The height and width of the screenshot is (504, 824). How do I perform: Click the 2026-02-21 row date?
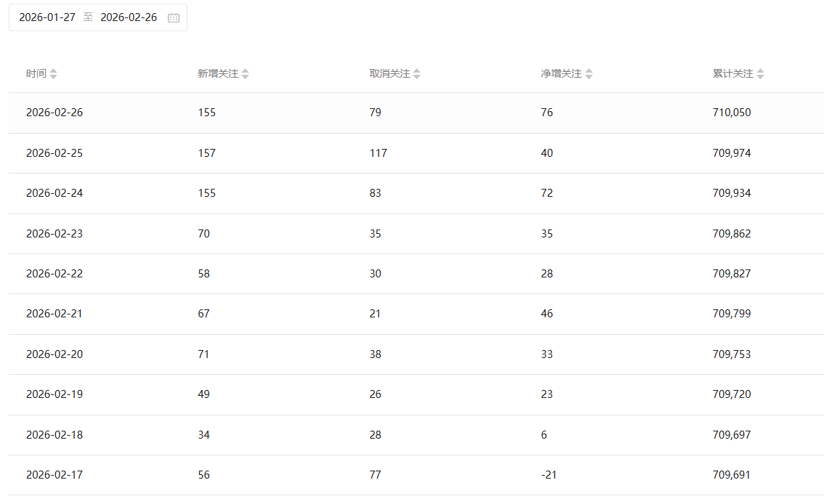[x=54, y=314]
